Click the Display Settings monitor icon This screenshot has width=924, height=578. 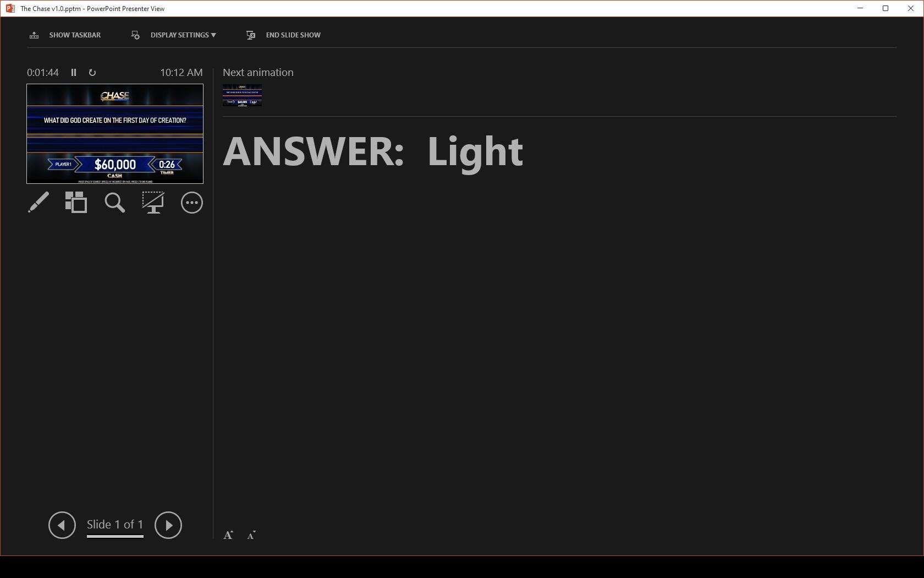pos(135,35)
